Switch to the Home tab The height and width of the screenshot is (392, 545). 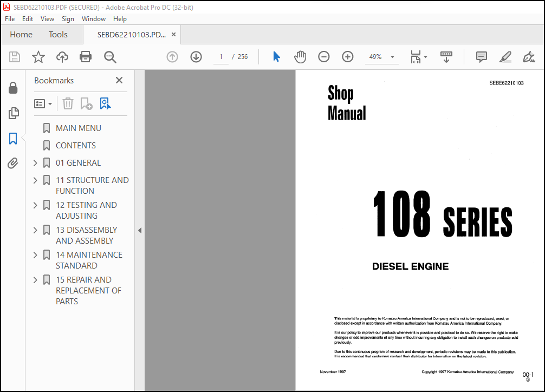click(x=21, y=35)
